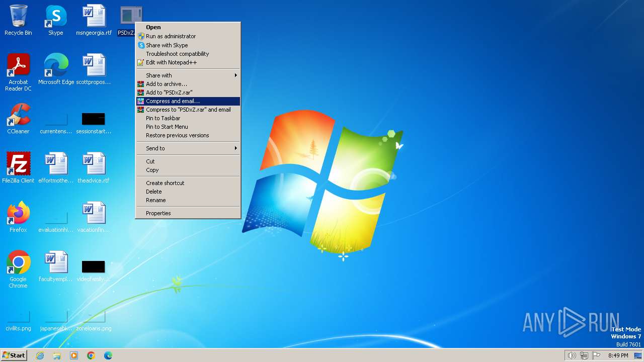Screen dimensions: 644x362
Task: Choose Compress and email...
Action: (x=188, y=101)
